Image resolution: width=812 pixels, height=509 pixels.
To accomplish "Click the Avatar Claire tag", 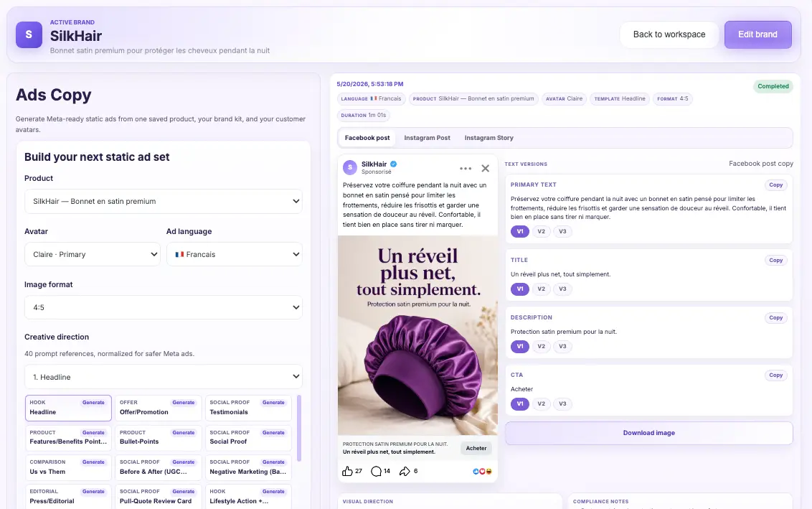I will (564, 98).
